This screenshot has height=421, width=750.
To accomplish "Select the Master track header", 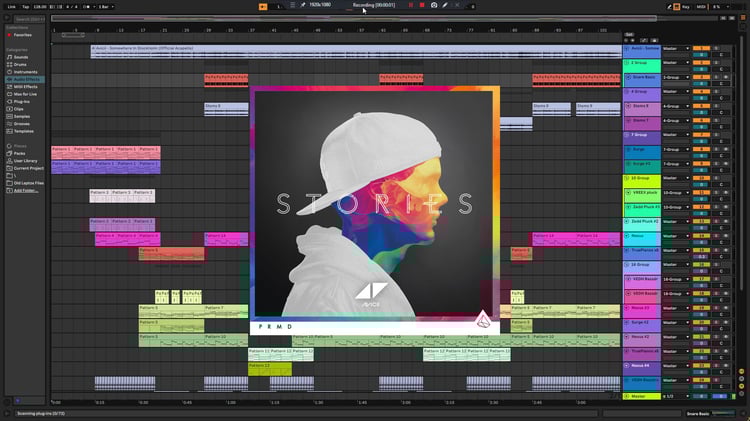I will [x=642, y=396].
